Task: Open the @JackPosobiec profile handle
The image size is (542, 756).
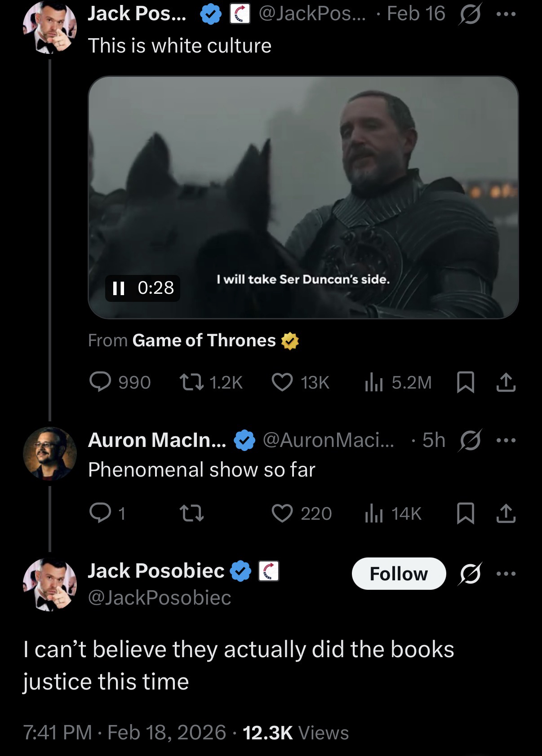Action: point(160,597)
